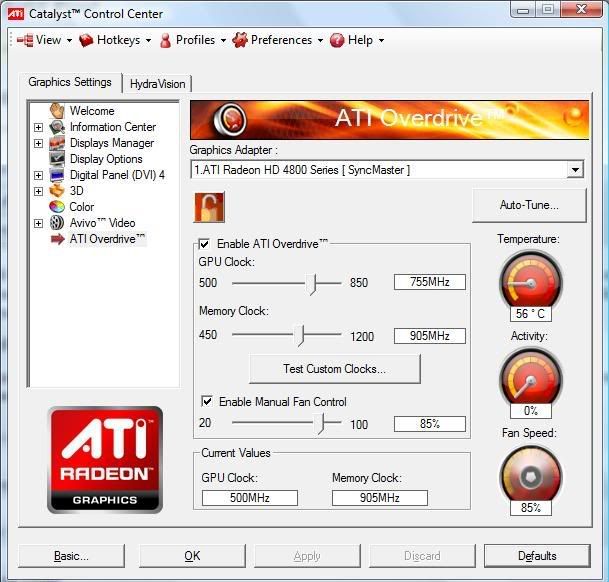Click the Preferences gear icon

[x=240, y=40]
